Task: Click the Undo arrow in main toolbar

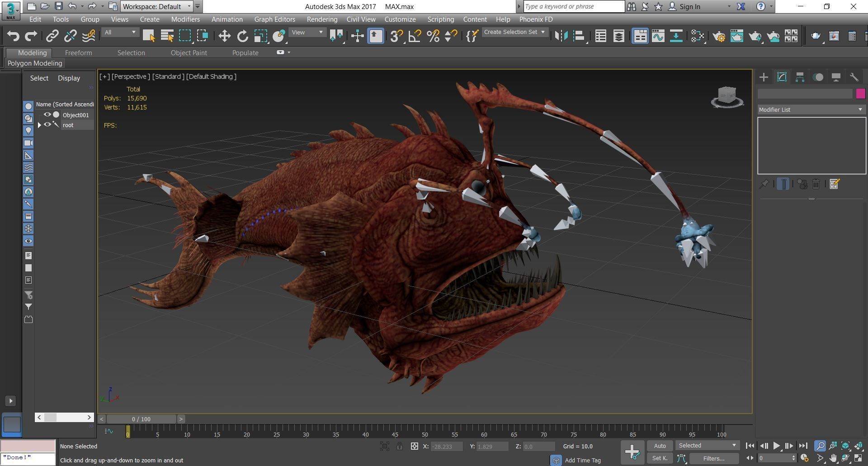Action: tap(13, 36)
